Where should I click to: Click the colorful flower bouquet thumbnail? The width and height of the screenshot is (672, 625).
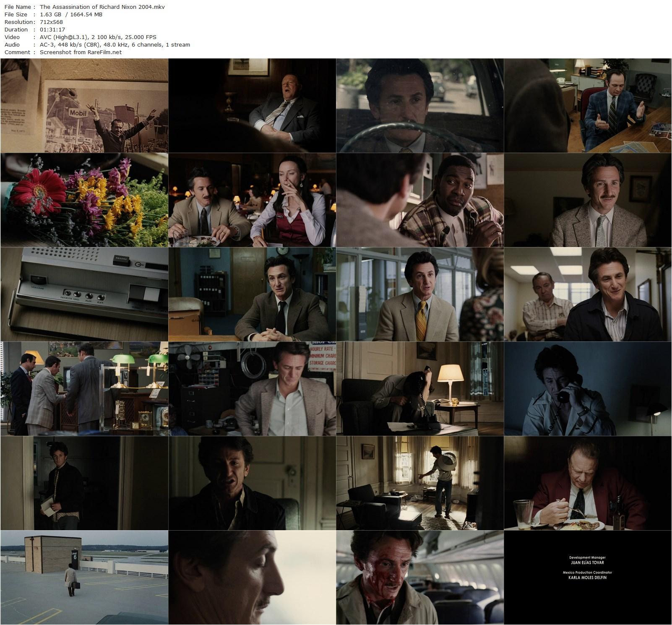84,200
